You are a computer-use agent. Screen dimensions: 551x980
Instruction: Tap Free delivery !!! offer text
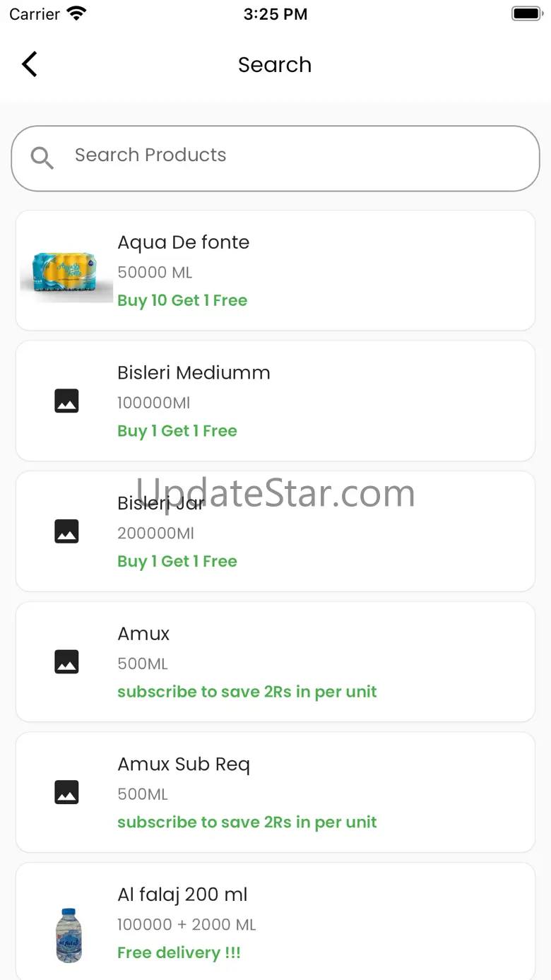179,952
